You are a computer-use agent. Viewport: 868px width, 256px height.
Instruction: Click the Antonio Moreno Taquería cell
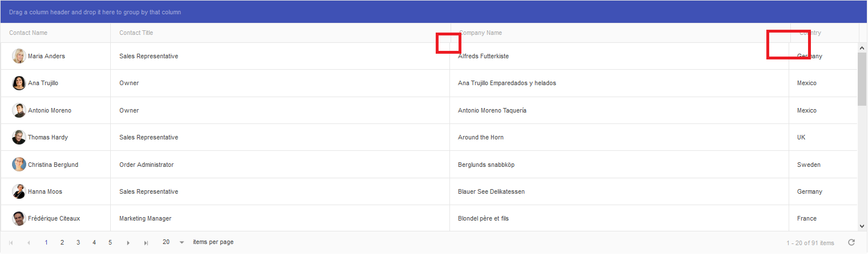point(492,110)
